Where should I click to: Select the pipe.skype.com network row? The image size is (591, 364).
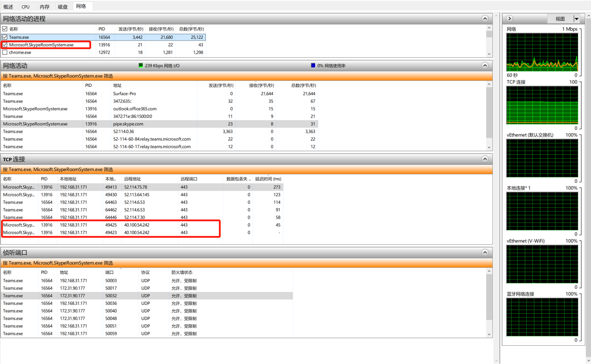159,124
